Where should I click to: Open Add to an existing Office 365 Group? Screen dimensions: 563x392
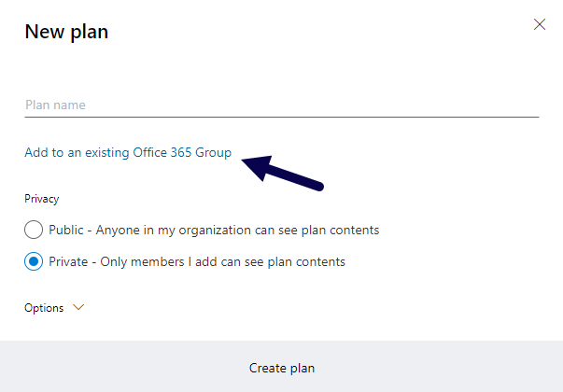[x=128, y=152]
